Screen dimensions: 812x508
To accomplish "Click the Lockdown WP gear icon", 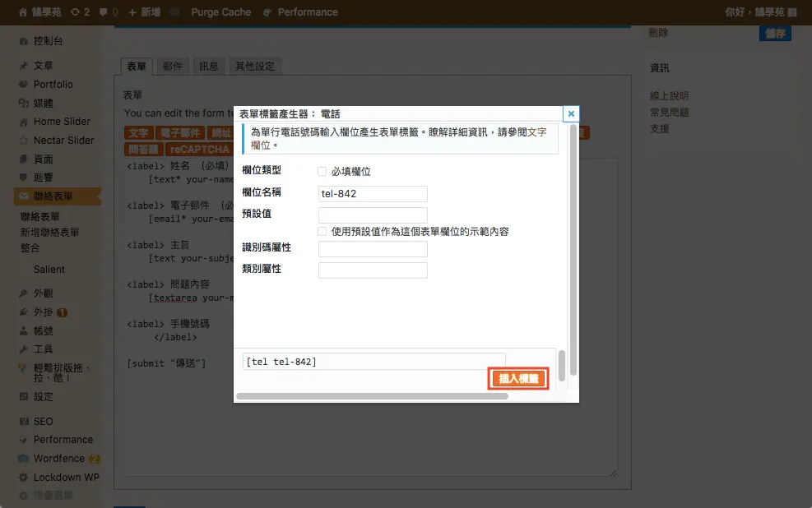I will [x=23, y=477].
